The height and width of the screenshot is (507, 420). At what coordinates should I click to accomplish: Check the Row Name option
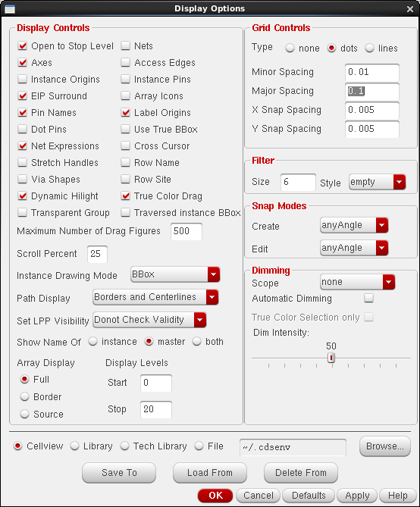tap(126, 162)
